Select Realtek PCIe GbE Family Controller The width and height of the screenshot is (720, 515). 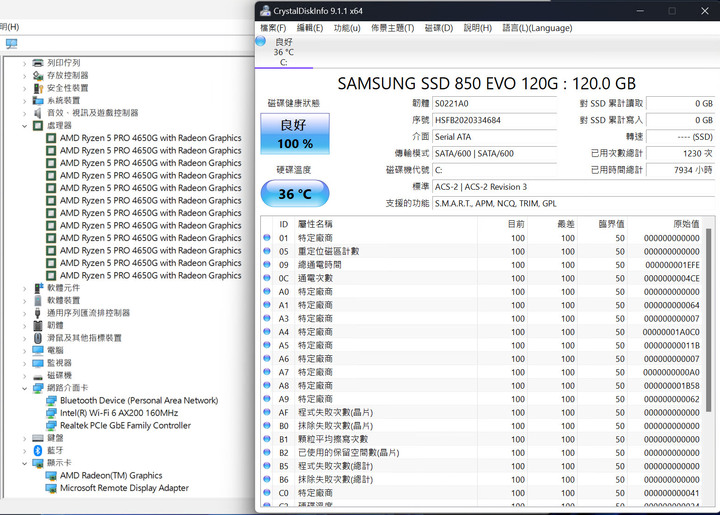point(125,426)
